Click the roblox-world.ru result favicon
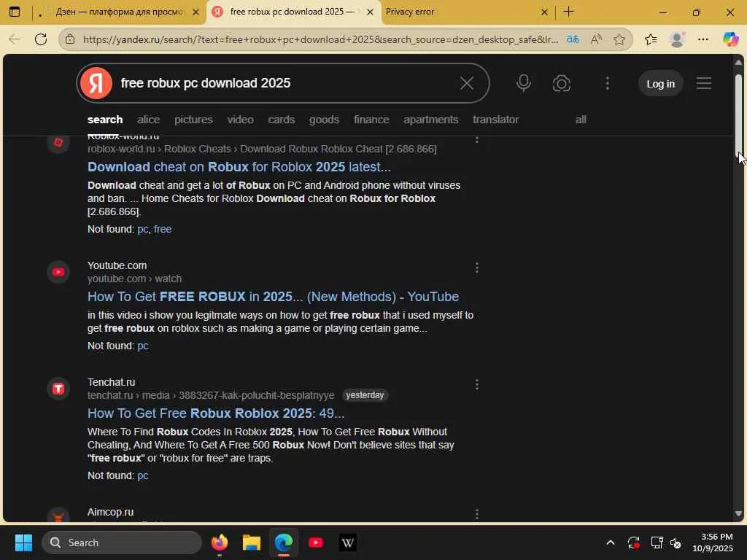The width and height of the screenshot is (747, 560). (58, 142)
